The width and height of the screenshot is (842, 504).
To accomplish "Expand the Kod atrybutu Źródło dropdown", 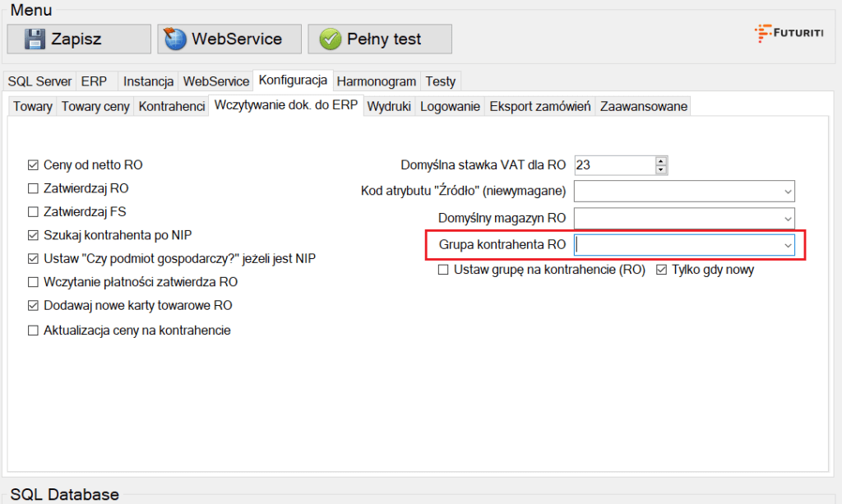I will 787,192.
